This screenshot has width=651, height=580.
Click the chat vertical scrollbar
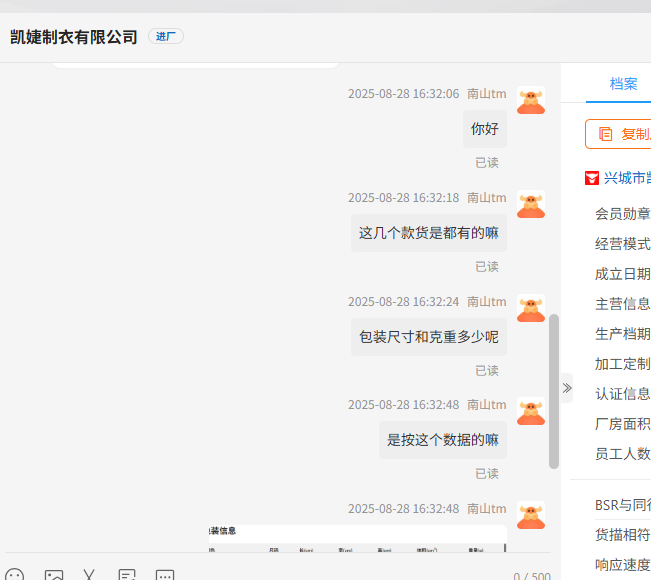[x=554, y=390]
